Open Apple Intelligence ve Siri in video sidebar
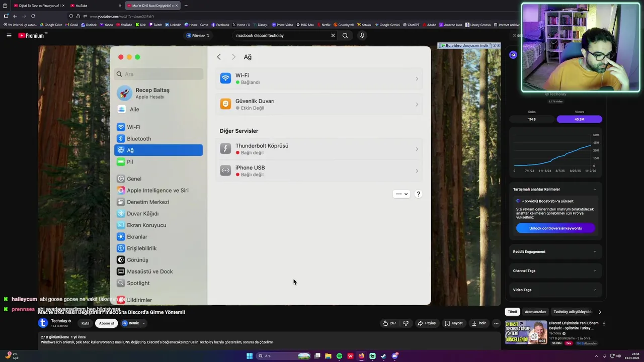Screen dimensions: 644x362 158,191
